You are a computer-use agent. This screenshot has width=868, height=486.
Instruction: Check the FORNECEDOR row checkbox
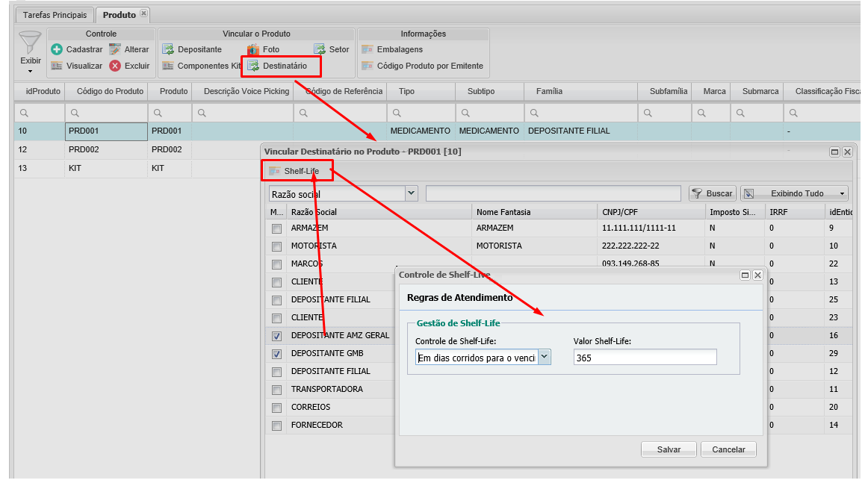[x=277, y=426]
